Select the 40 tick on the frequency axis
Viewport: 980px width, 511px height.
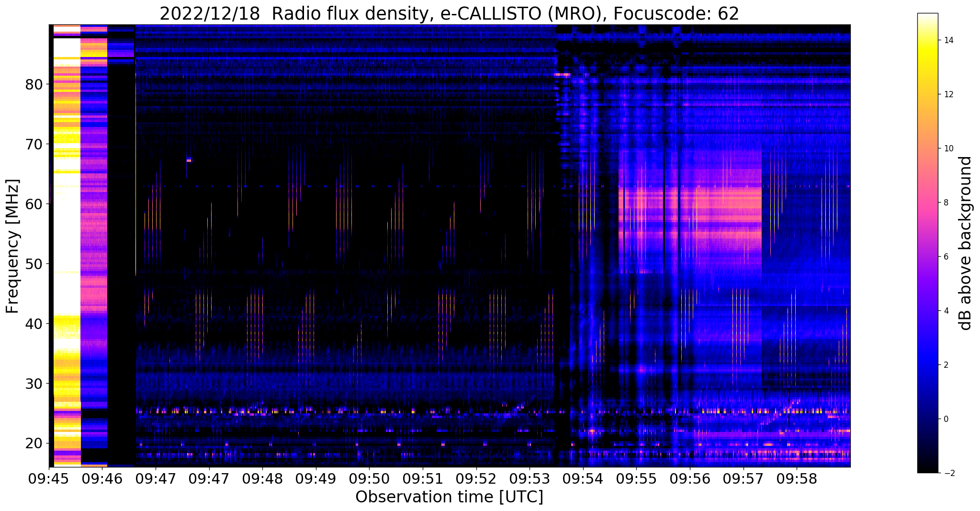(34, 324)
